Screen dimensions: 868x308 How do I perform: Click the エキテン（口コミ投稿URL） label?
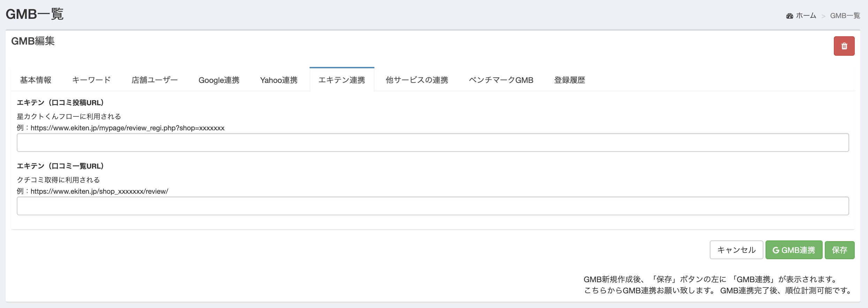point(60,103)
